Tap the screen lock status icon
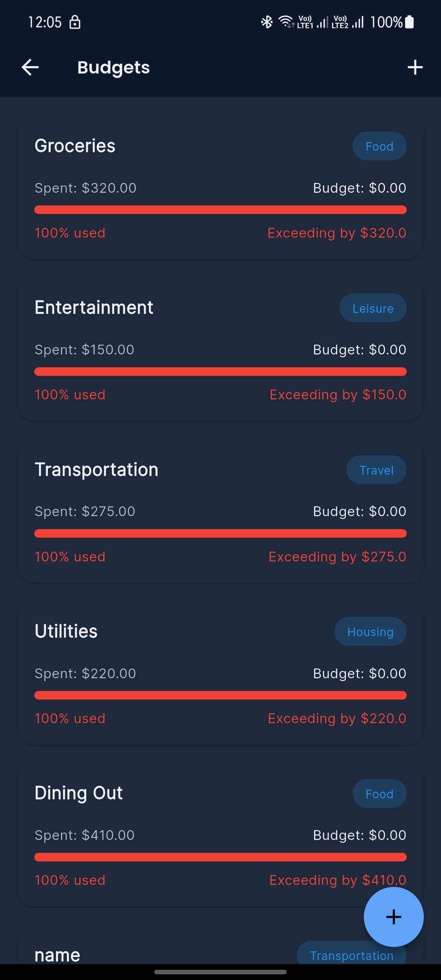The width and height of the screenshot is (441, 980). (75, 22)
